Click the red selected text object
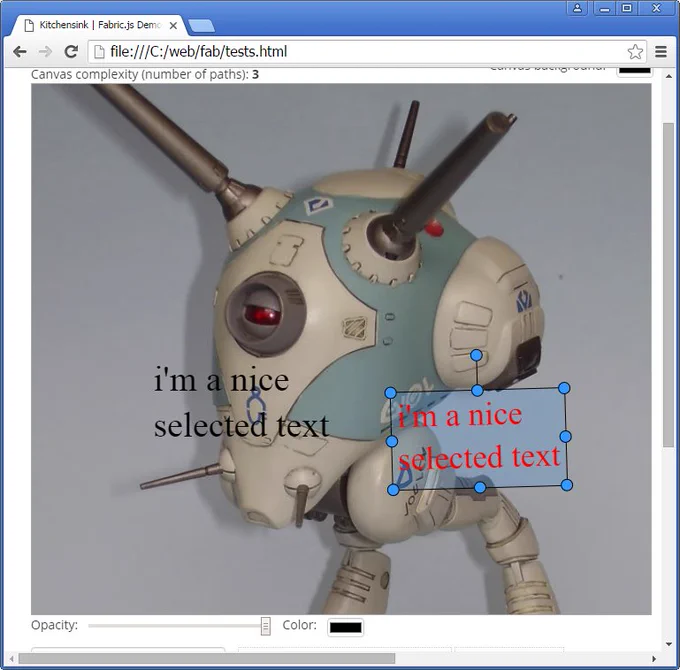The image size is (680, 670). pyautogui.click(x=478, y=437)
